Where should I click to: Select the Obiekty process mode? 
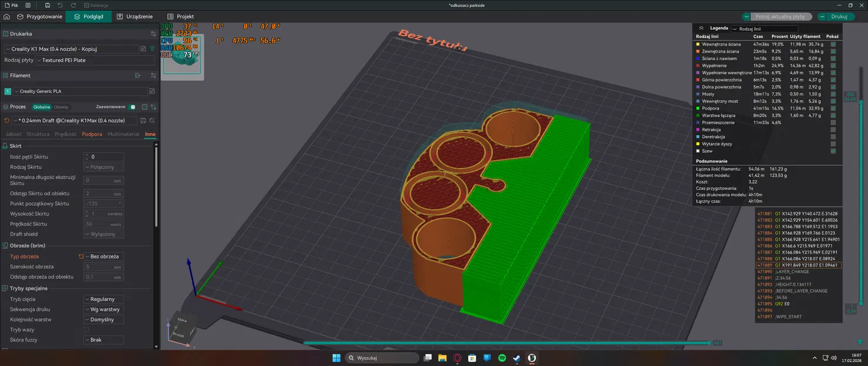point(61,107)
